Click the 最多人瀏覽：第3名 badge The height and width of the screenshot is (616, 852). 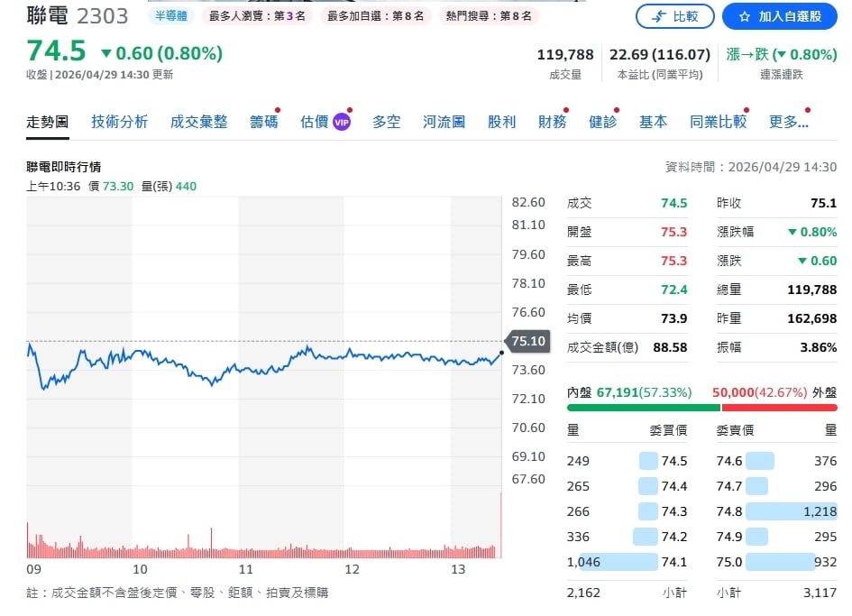click(256, 15)
